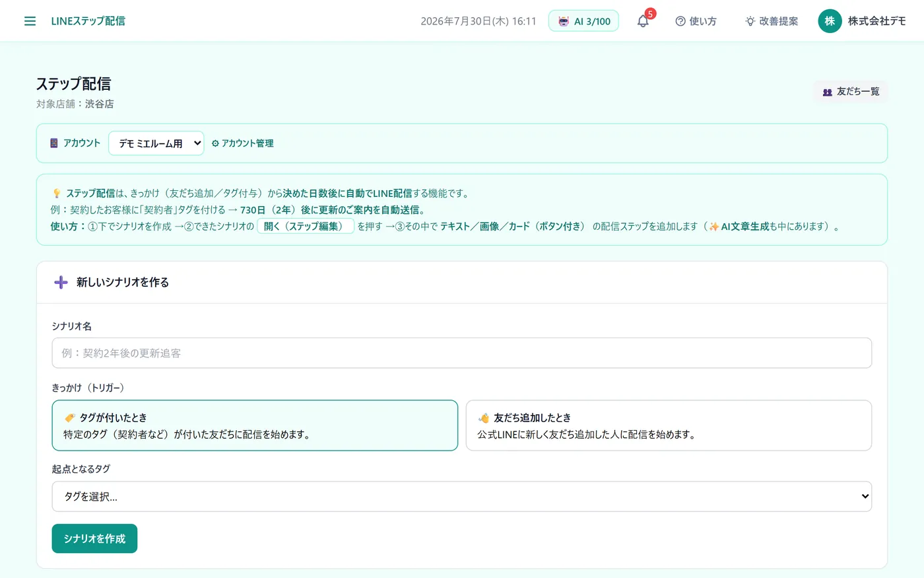The height and width of the screenshot is (578, 924).
Task: Focus the シナリオ名 input field
Action: point(462,353)
